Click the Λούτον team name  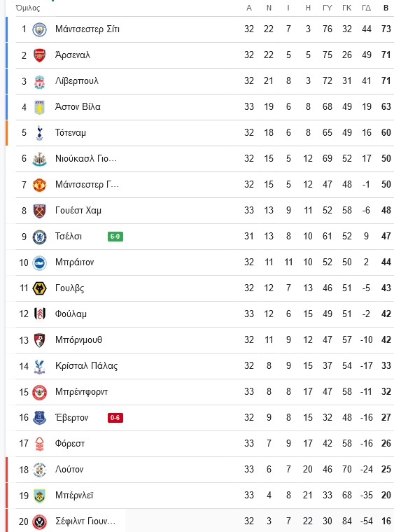pos(69,470)
